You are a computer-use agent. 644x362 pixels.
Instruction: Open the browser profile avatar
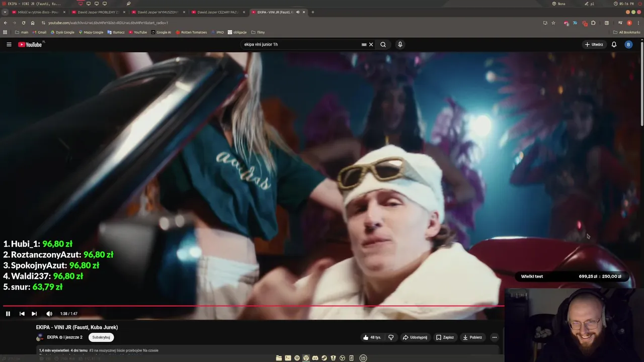point(629,23)
